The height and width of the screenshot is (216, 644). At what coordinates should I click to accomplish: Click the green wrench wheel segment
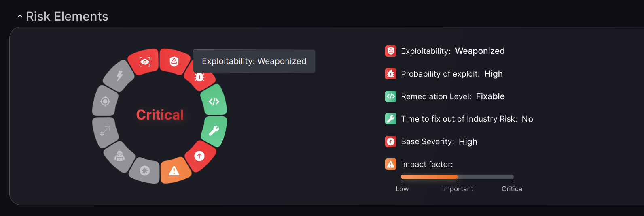(214, 131)
